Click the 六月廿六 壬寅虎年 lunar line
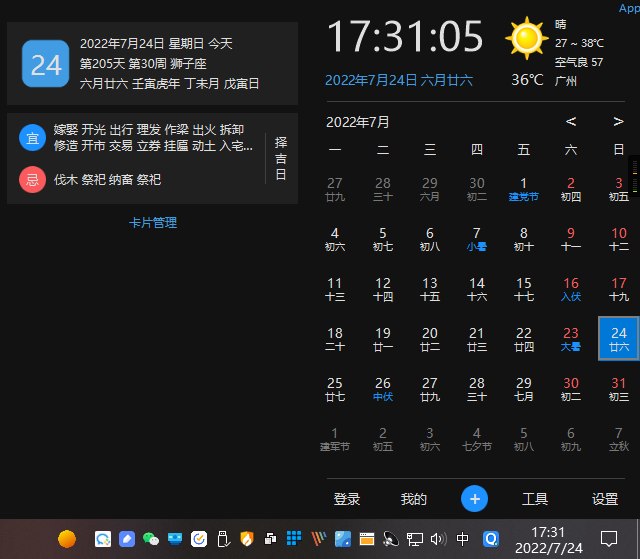640x559 pixels. (169, 84)
